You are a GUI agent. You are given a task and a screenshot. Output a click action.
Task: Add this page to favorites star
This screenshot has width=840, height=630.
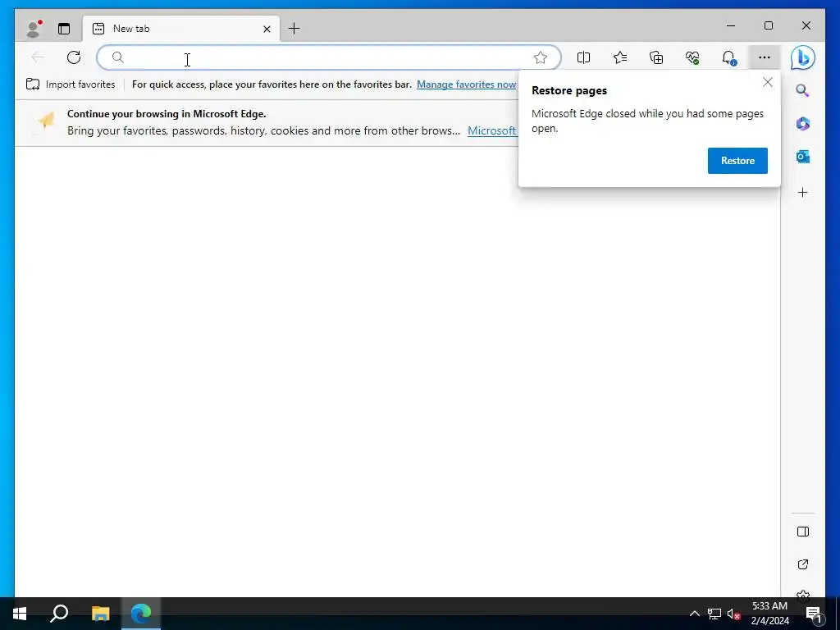click(541, 57)
